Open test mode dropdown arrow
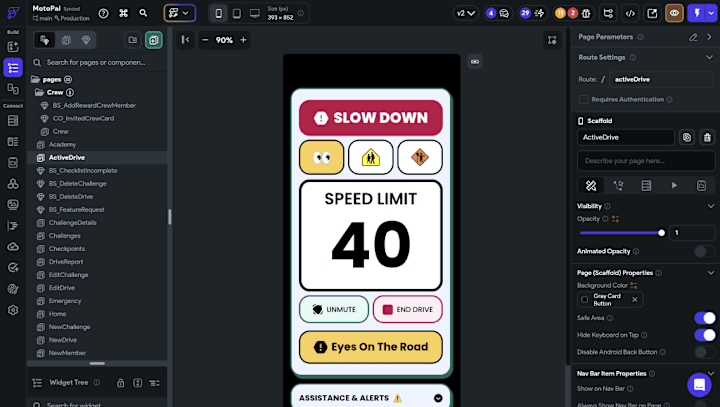 711,13
